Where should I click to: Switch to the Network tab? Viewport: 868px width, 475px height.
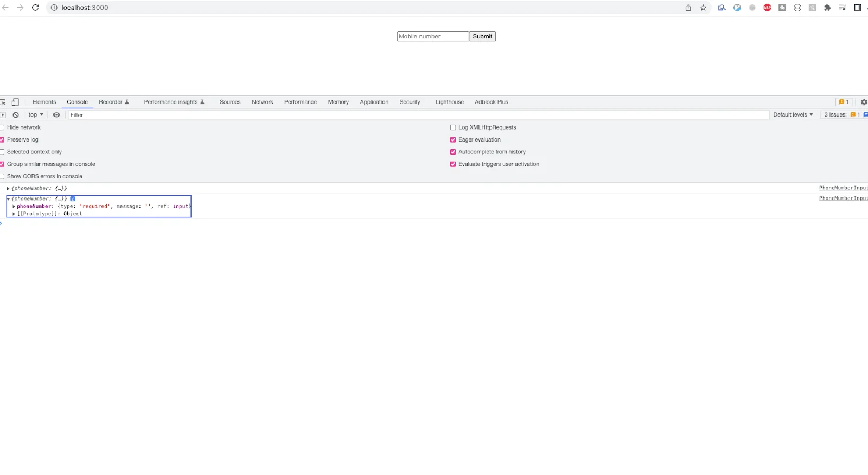(x=263, y=102)
